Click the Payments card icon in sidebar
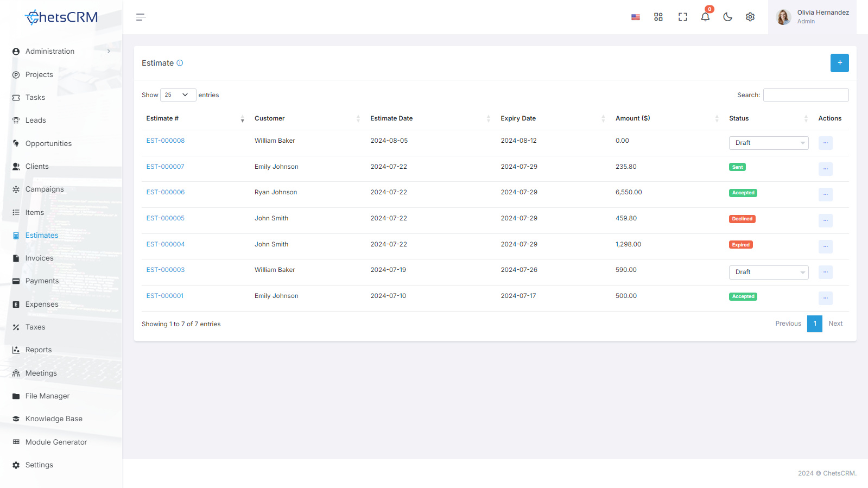Image resolution: width=868 pixels, height=488 pixels. pos(16,281)
